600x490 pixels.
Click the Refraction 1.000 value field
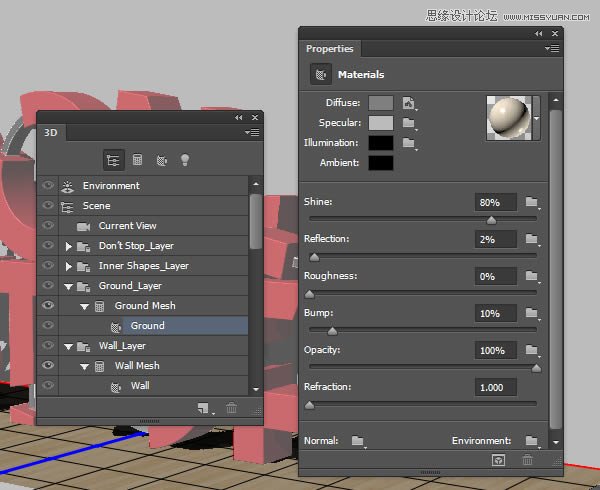pos(496,387)
